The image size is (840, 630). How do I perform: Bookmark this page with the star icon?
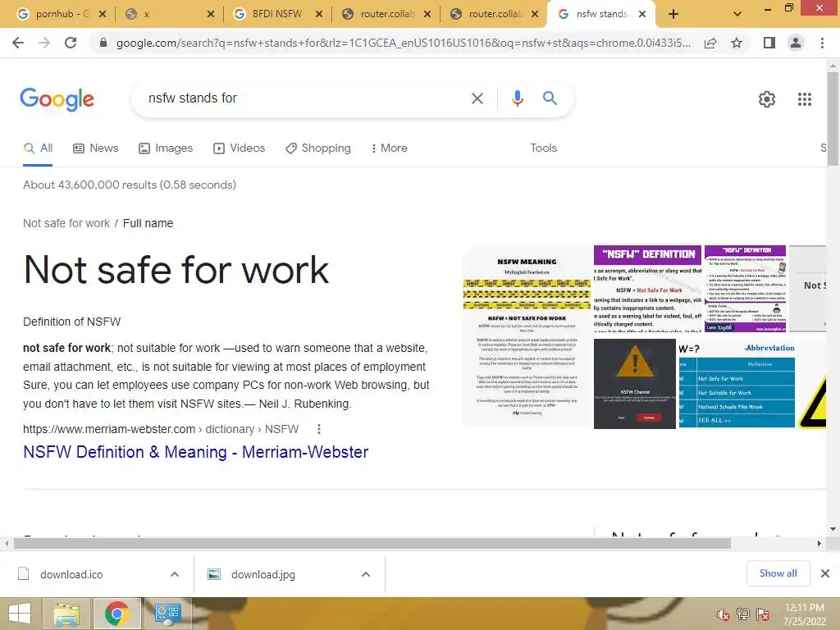[x=737, y=43]
